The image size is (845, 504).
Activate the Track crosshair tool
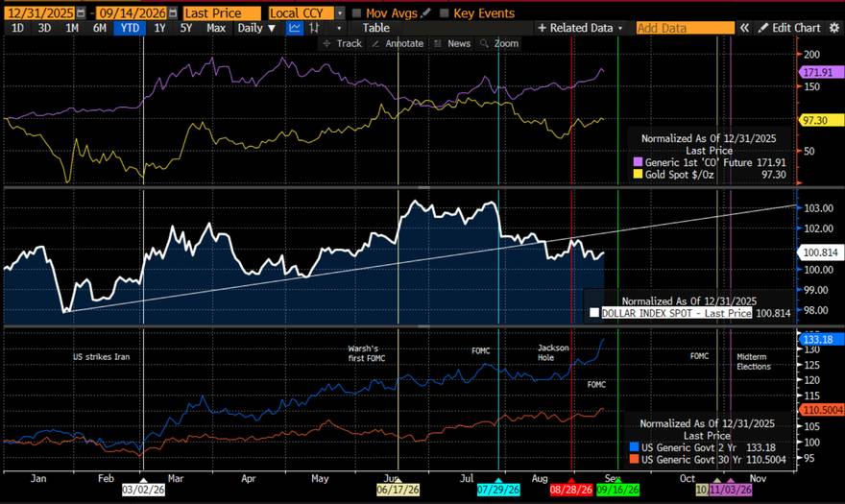coord(342,43)
